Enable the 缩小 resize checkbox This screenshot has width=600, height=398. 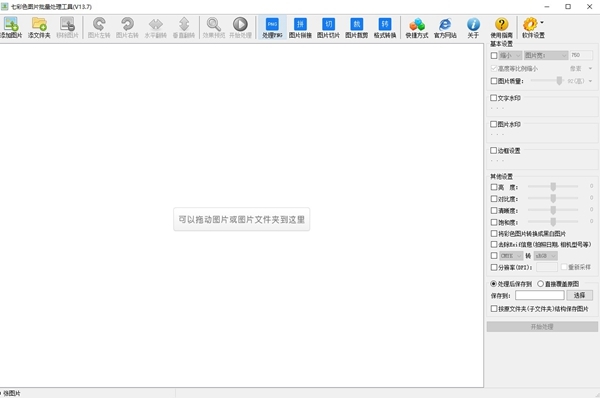[x=494, y=55]
